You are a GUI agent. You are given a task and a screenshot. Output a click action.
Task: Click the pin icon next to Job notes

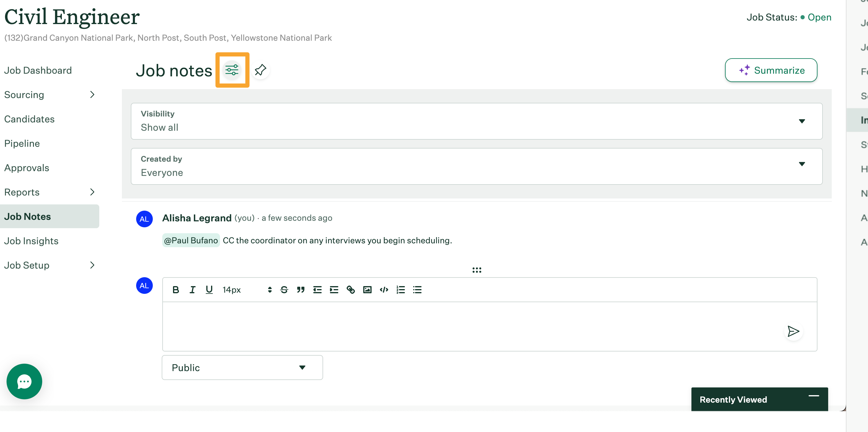[x=260, y=70]
